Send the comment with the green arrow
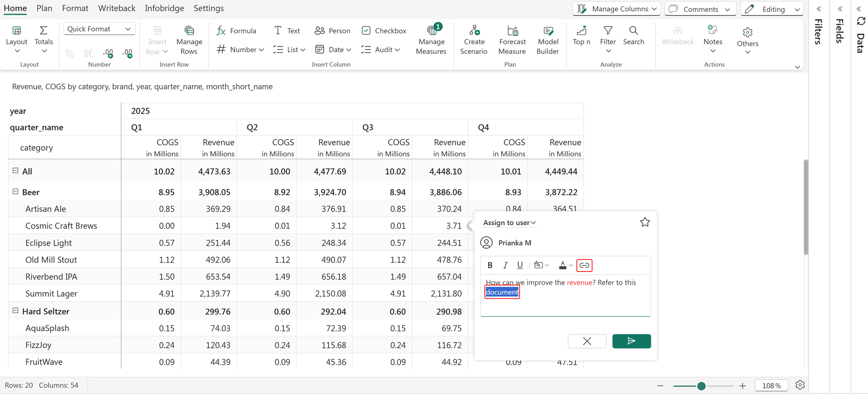 631,341
